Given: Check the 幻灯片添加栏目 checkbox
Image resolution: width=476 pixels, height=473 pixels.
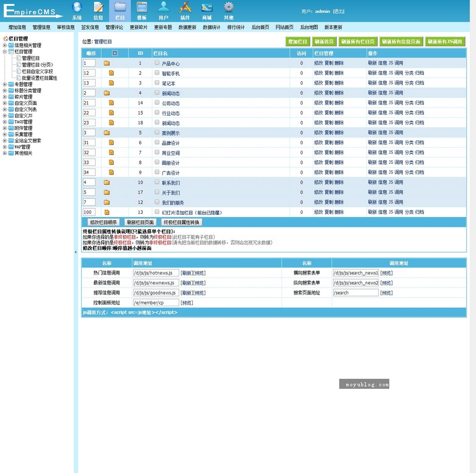Looking at the screenshot, I should [x=157, y=212].
